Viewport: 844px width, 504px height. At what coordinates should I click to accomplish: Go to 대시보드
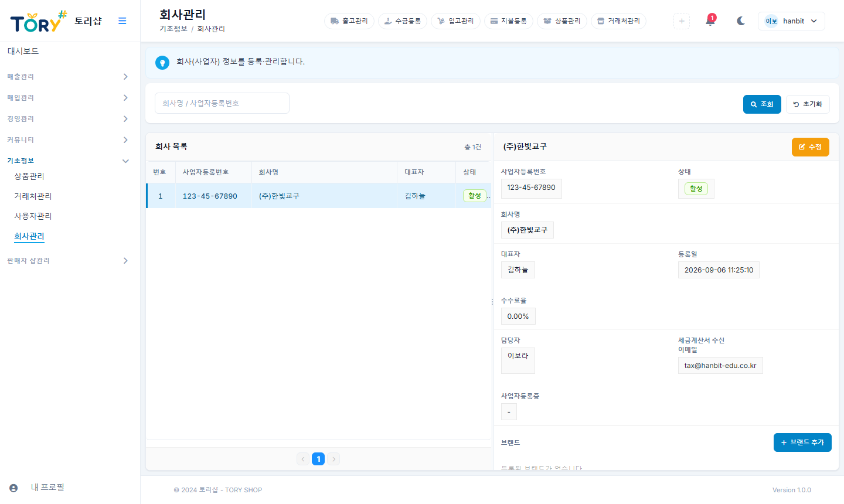[23, 51]
